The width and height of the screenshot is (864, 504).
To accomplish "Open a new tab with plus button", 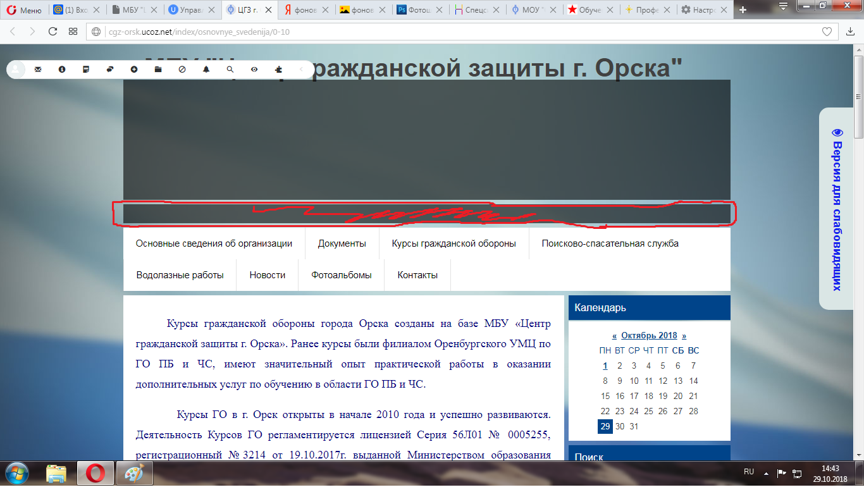I will point(743,10).
